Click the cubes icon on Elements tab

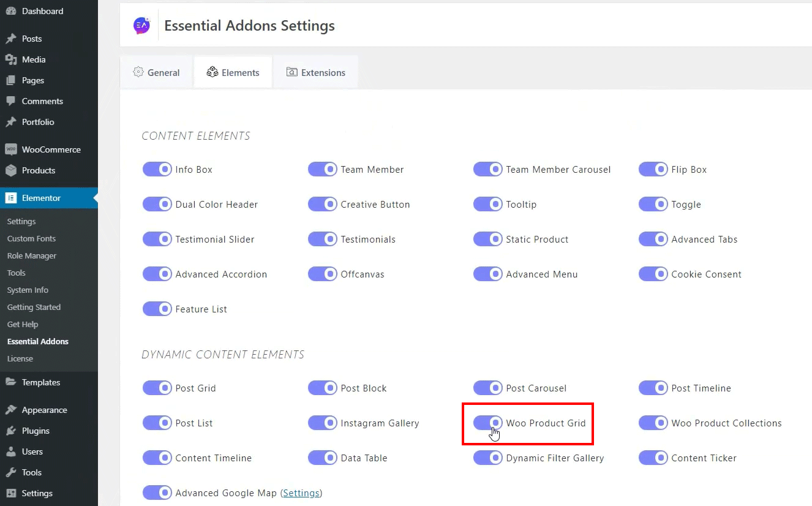pyautogui.click(x=212, y=72)
